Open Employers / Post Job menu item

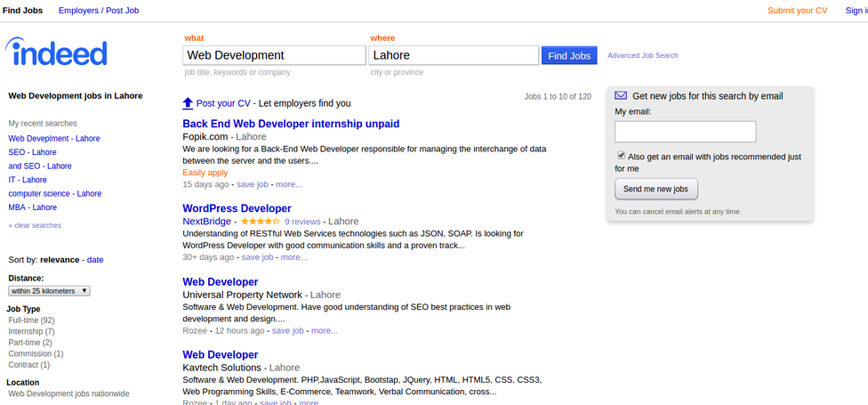point(98,11)
